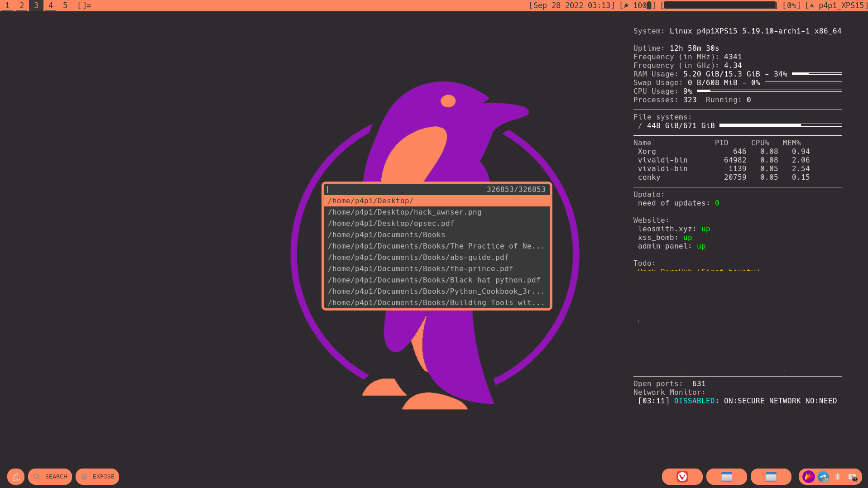Switch to workspace tag 4
This screenshot has height=488, width=868.
coord(51,5)
